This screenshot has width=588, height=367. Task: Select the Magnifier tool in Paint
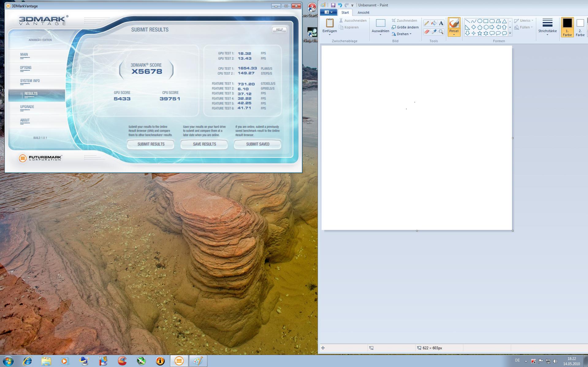coord(441,32)
